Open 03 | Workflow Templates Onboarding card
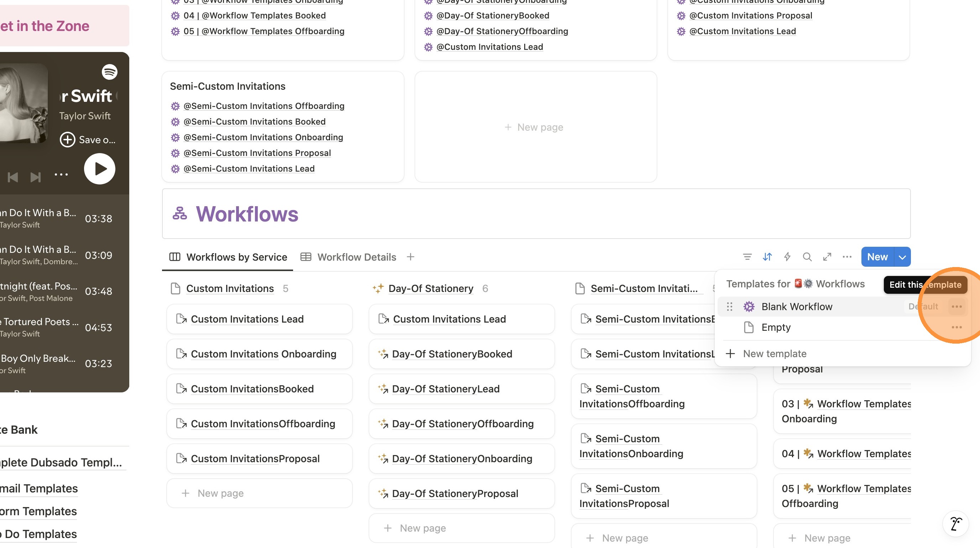This screenshot has height=548, width=980. [842, 411]
